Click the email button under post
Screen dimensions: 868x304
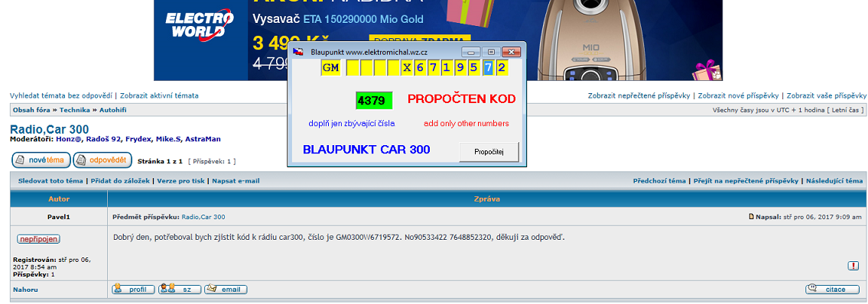coord(226,289)
